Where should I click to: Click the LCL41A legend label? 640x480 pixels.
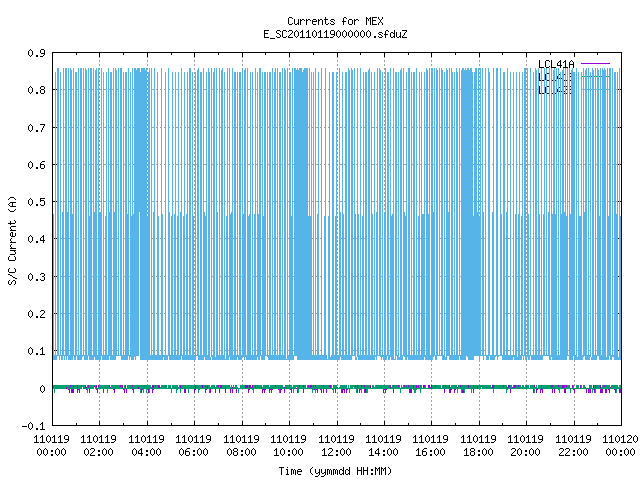pos(556,64)
